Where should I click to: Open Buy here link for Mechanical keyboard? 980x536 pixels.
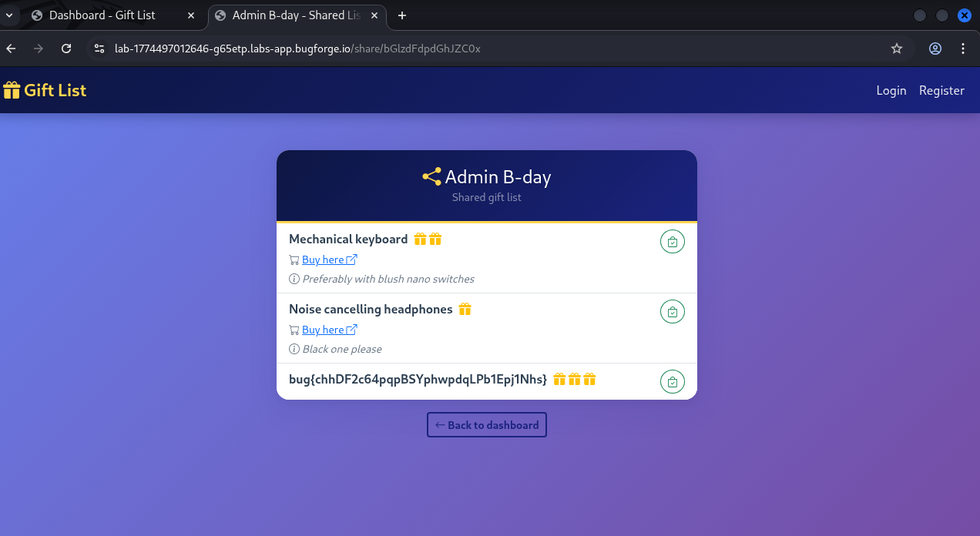tap(323, 260)
